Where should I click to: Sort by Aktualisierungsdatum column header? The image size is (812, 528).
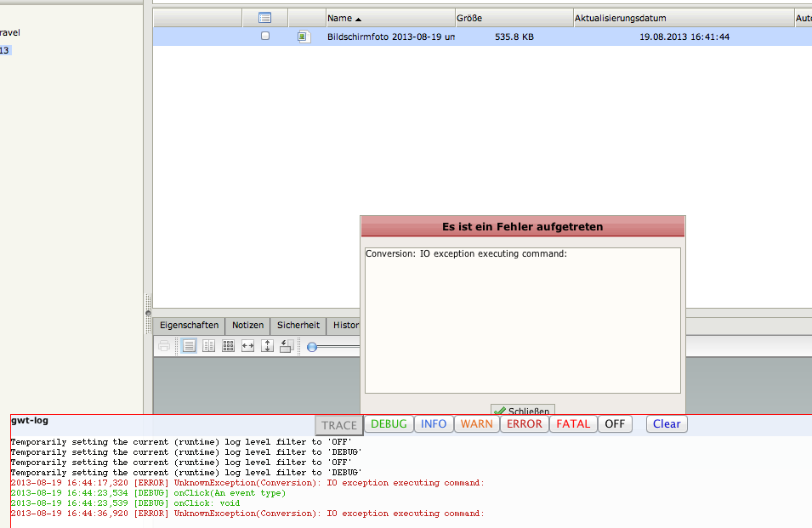[x=621, y=18]
